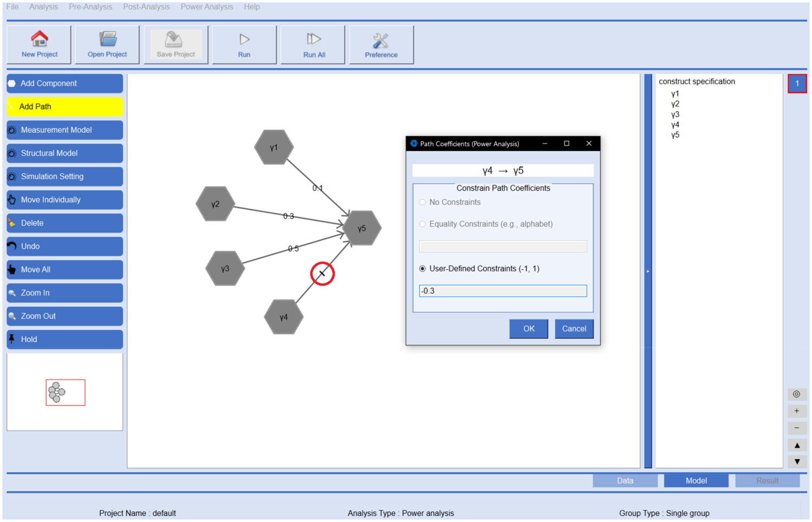
Task: Confirm path coefficient with OK
Action: (x=529, y=329)
